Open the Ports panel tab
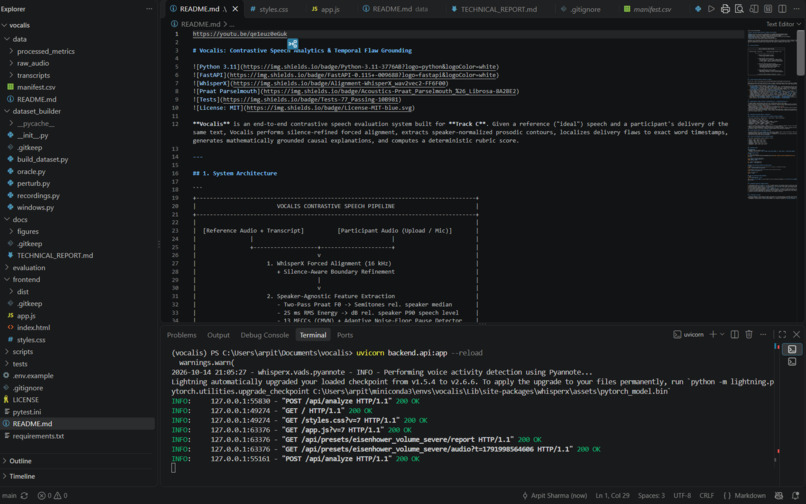Screen dimensions: 806x504 [345, 335]
